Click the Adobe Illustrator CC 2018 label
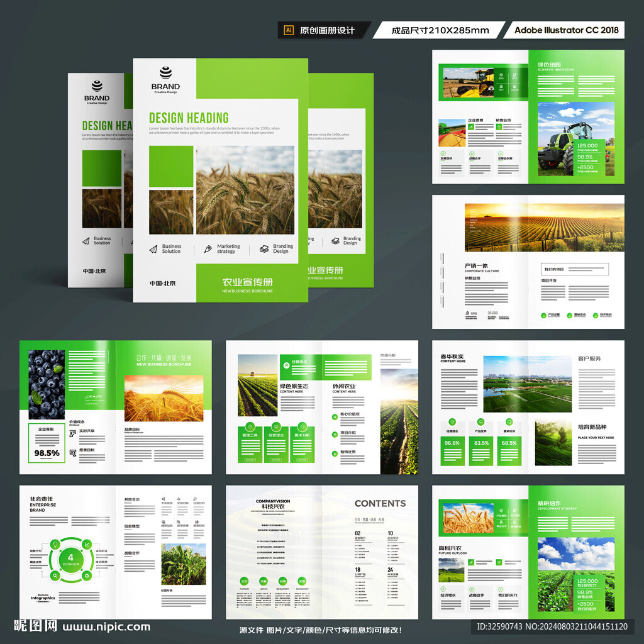This screenshot has width=644, height=644. [567, 30]
